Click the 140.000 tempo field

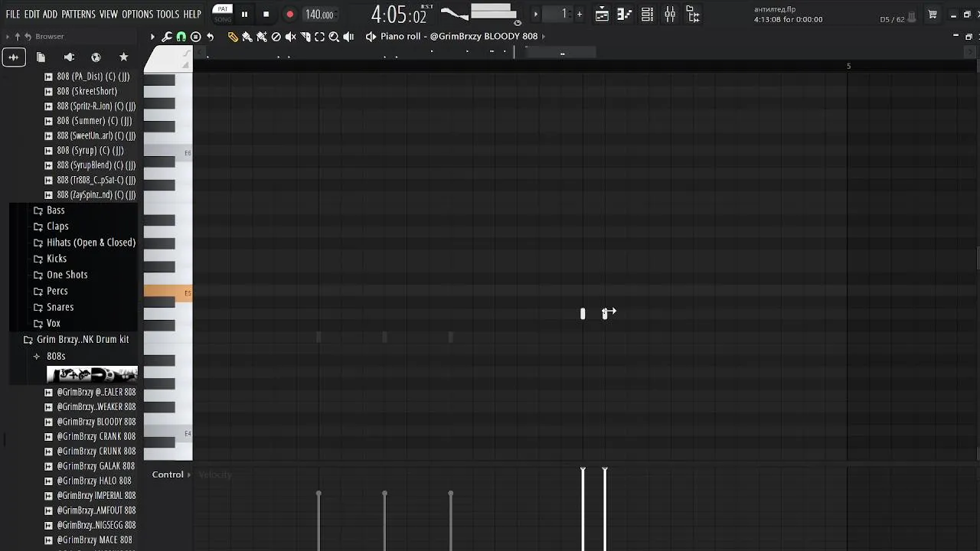(319, 15)
